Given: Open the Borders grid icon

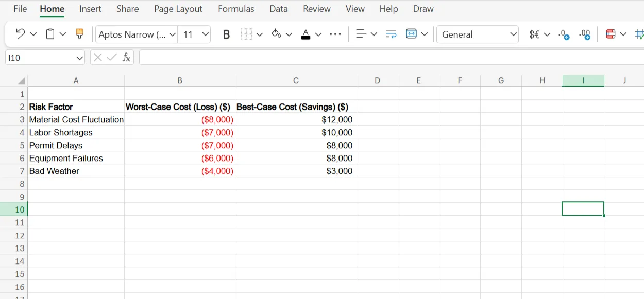Looking at the screenshot, I should coord(247,34).
